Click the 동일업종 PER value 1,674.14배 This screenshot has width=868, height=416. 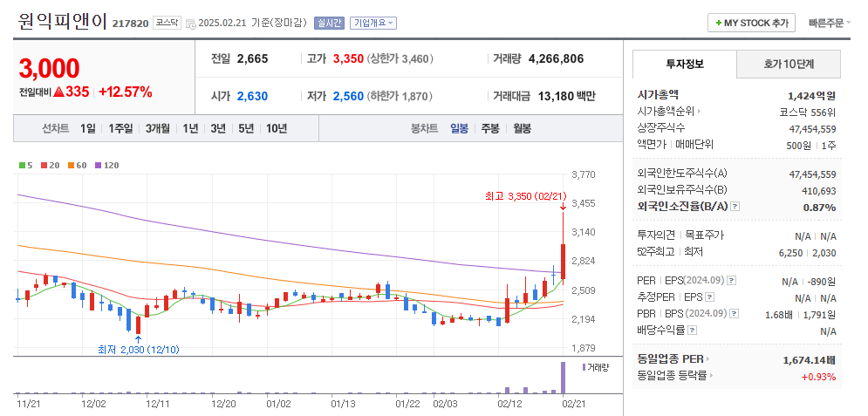click(810, 360)
